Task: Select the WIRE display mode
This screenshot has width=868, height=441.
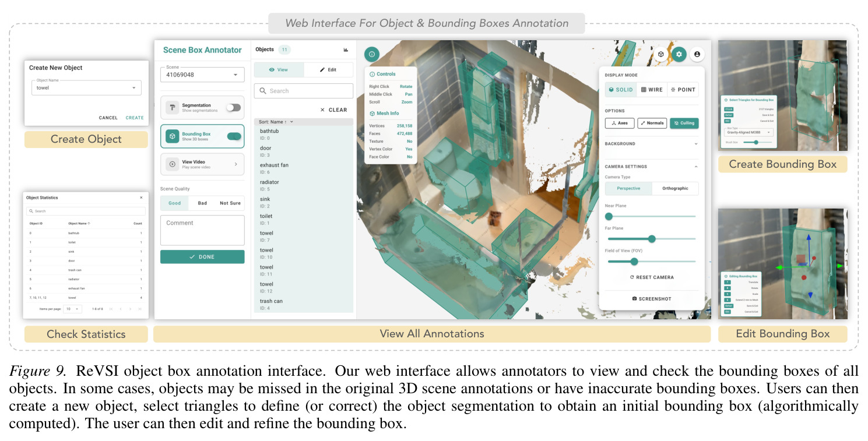Action: point(652,90)
